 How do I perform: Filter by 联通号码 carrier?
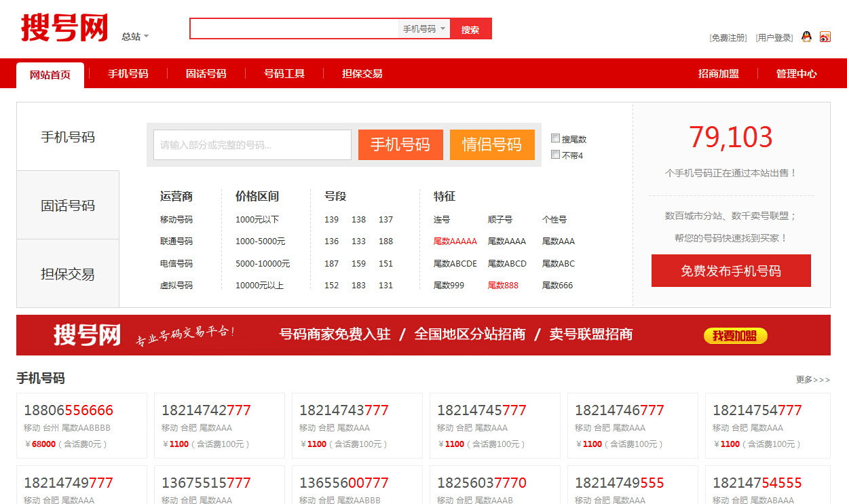tap(176, 241)
